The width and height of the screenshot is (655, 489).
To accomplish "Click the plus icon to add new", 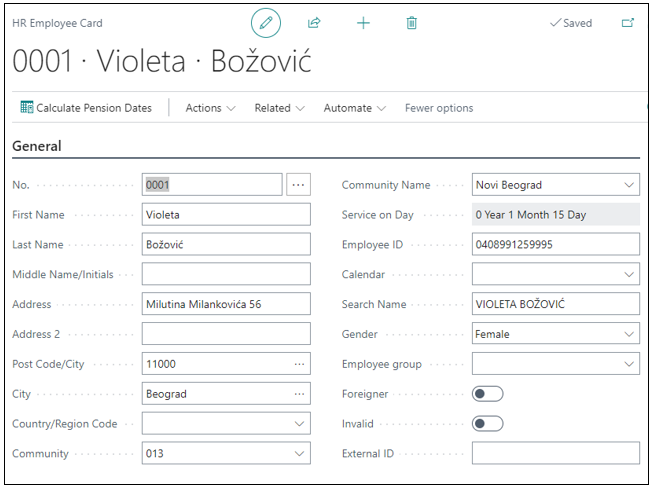I will pos(363,22).
